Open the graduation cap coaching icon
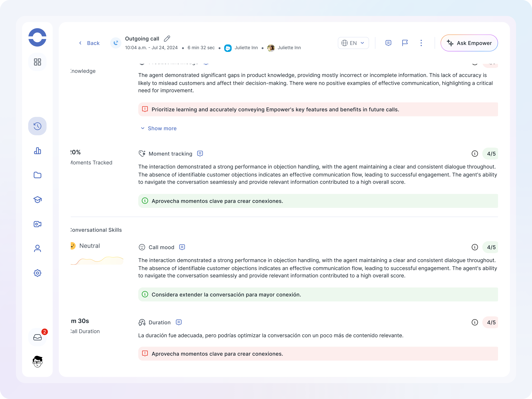 tap(37, 200)
